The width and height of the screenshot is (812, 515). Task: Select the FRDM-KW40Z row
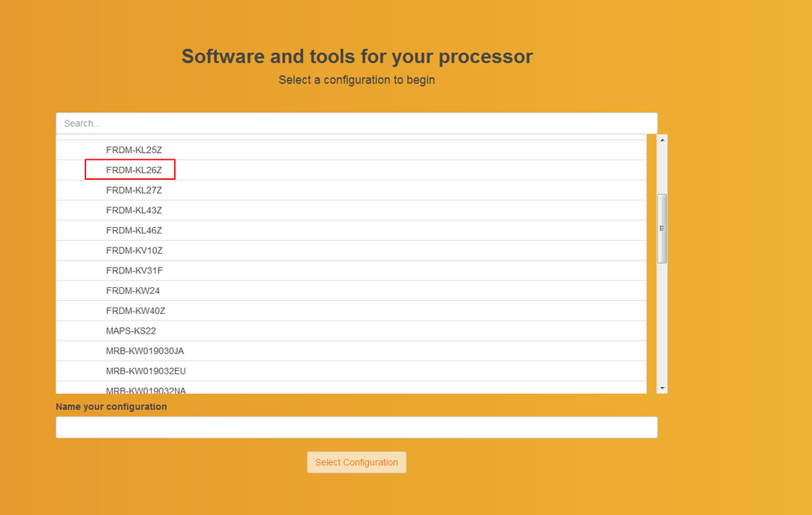(x=351, y=311)
